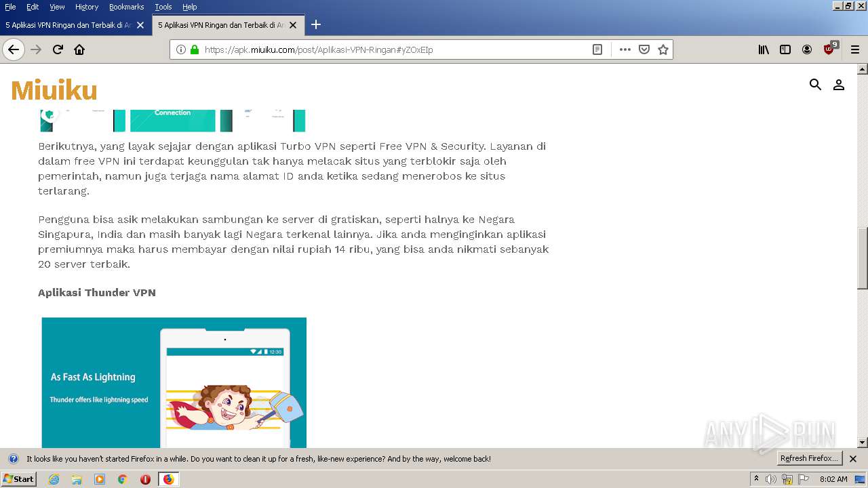Open the Firefox hamburger menu
The image size is (868, 488).
(x=854, y=49)
